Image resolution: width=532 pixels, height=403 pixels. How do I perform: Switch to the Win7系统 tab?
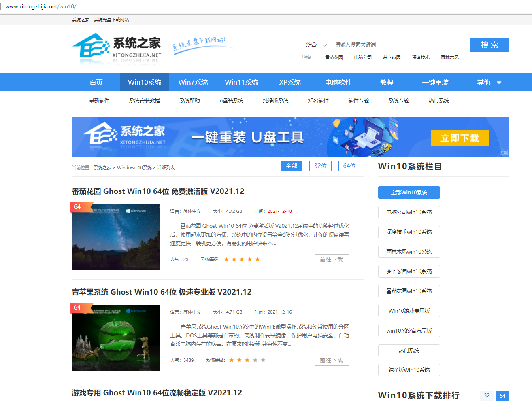193,82
